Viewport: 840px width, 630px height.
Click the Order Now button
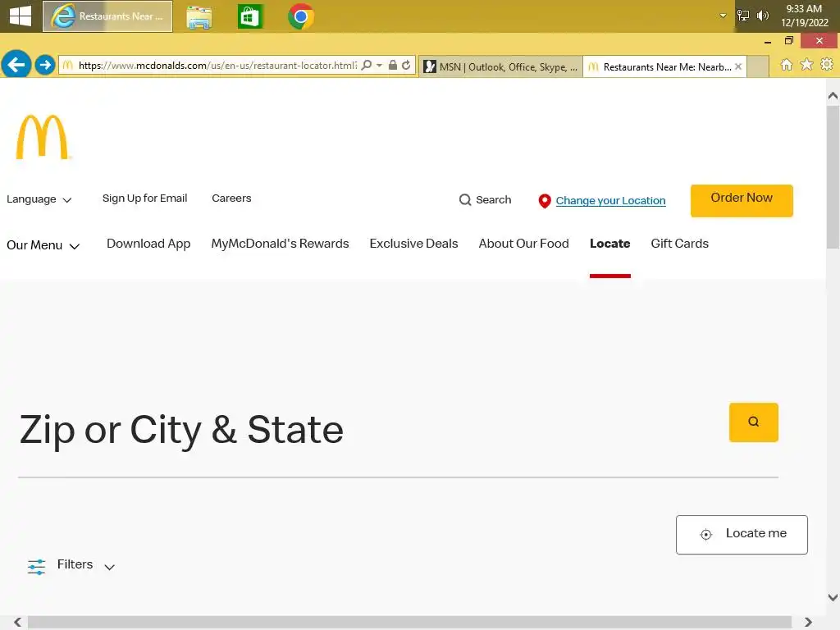pyautogui.click(x=742, y=200)
